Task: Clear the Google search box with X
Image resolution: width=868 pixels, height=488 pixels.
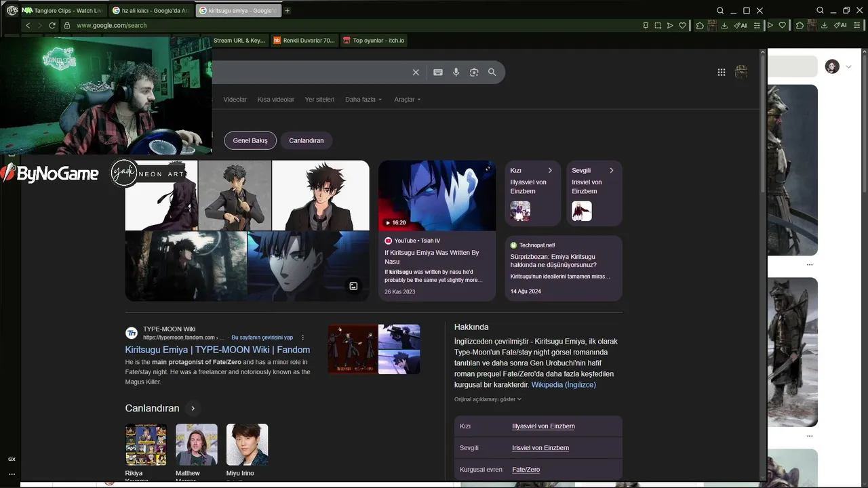Action: (416, 73)
